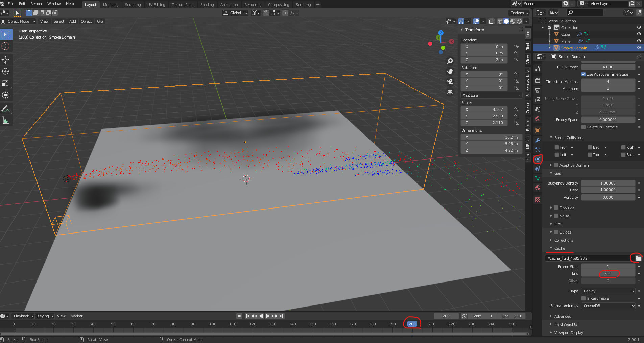
Task: Adjust the CFL Number field
Action: [x=608, y=67]
